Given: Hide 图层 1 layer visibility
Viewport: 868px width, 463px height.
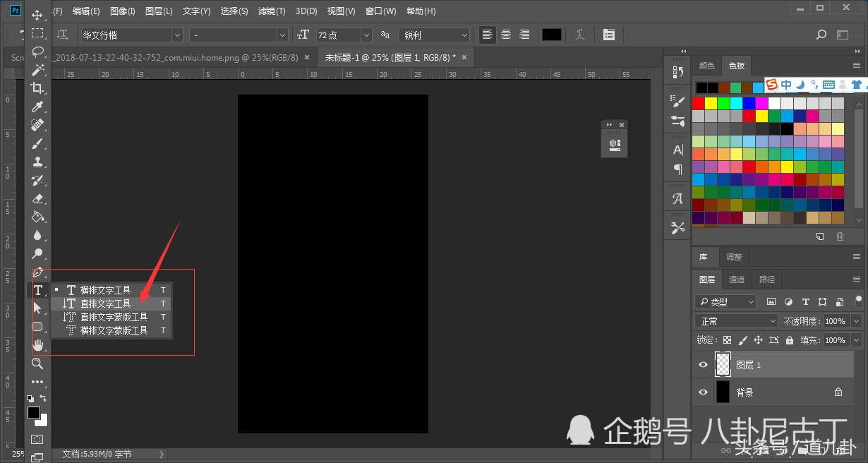Looking at the screenshot, I should pyautogui.click(x=702, y=364).
